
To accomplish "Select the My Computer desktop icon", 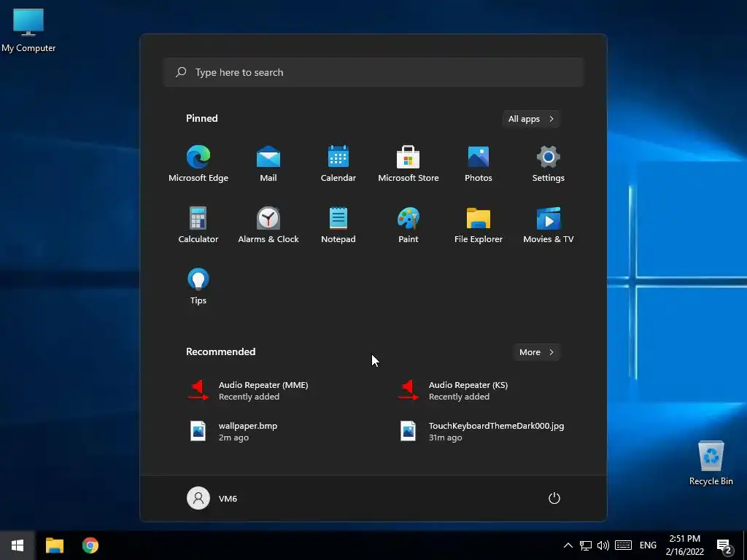I will pyautogui.click(x=28, y=30).
